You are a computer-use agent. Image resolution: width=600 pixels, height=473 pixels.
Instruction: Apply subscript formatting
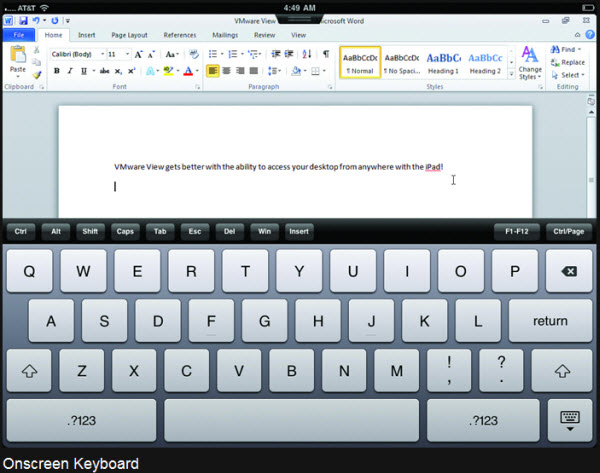[118, 71]
